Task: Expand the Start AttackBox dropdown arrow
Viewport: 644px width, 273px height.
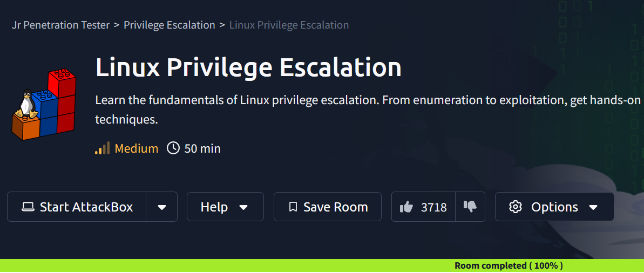Action: click(x=162, y=207)
